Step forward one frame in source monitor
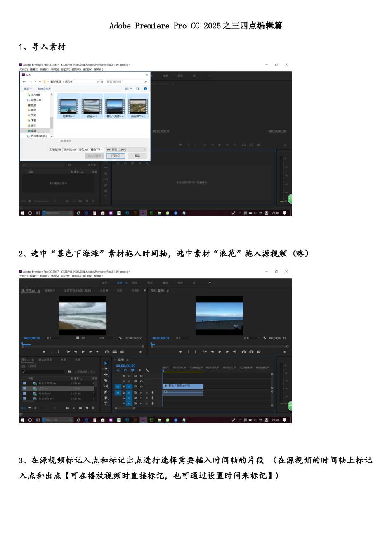Screen dimensions: 392x555 [90, 352]
